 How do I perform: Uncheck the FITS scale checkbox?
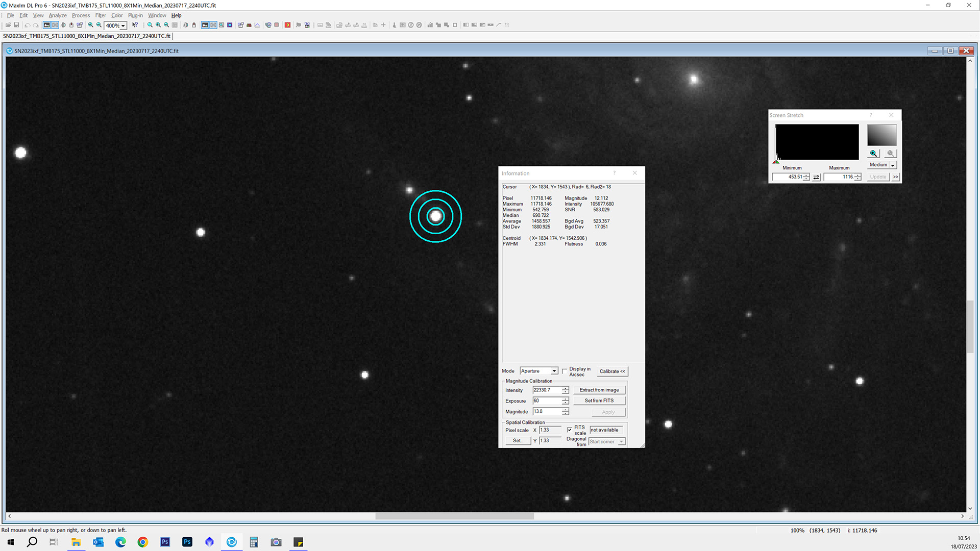point(570,430)
